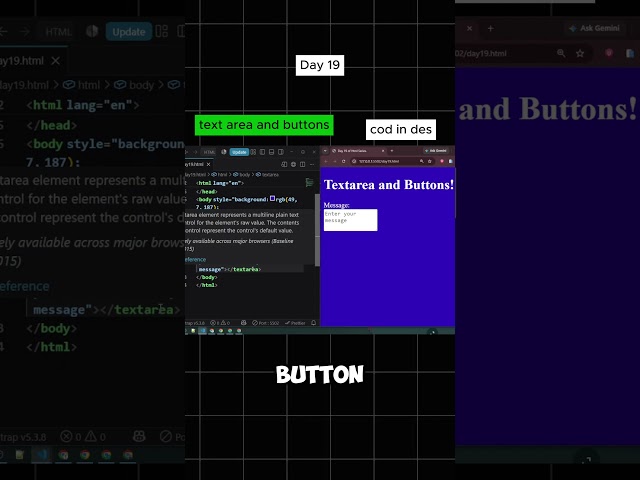Viewport: 640px width, 480px height.
Task: Click the red extension icon in the inset browser toolbar
Action: [x=442, y=161]
